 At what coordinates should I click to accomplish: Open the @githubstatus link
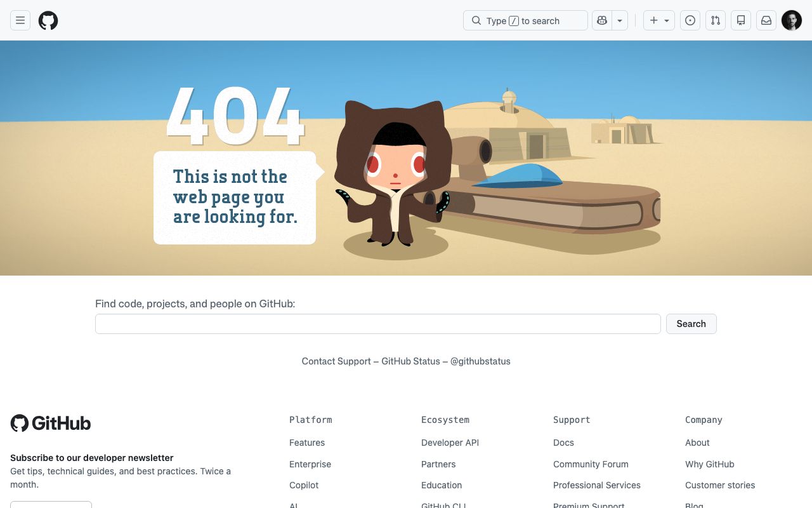[x=480, y=361]
